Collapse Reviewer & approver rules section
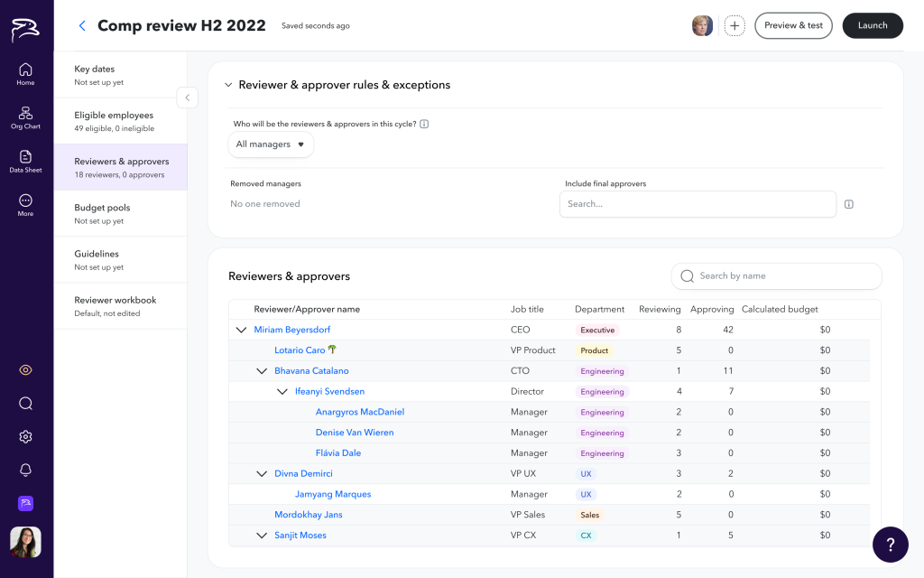 coord(228,85)
